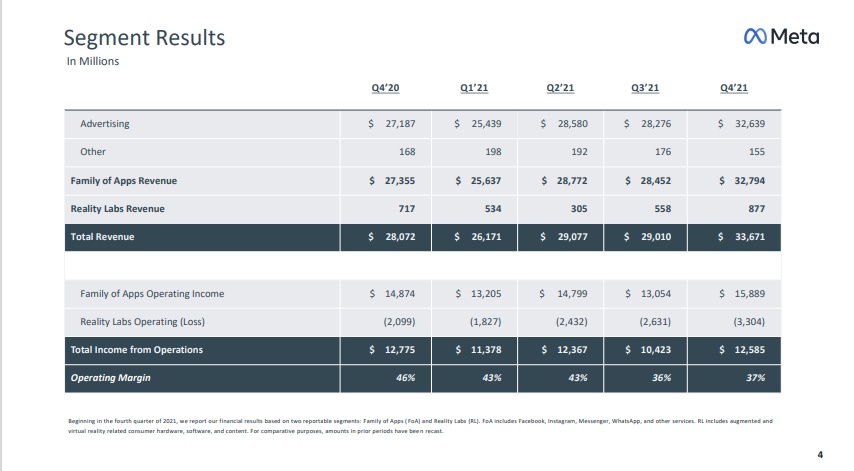This screenshot has width=854, height=471.
Task: Select the Total Revenue row label
Action: point(102,237)
